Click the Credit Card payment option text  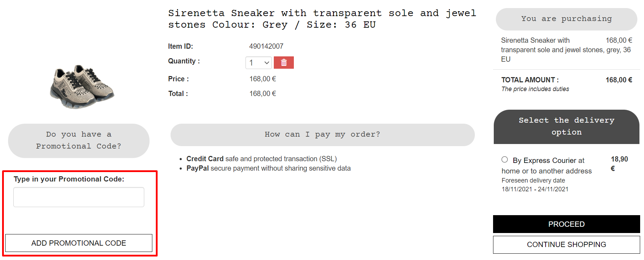point(205,158)
